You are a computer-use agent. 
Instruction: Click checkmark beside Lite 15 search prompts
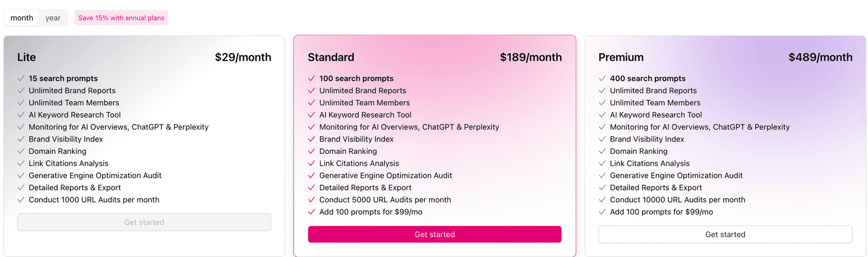[21, 79]
